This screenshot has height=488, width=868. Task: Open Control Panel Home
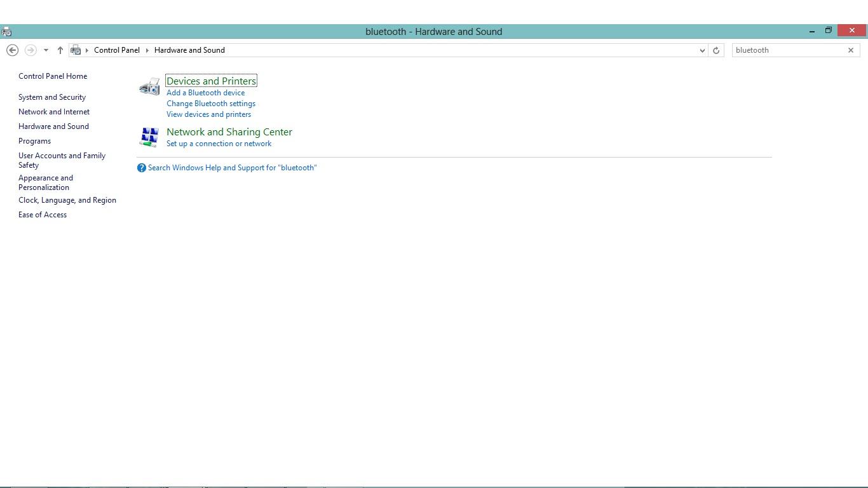(53, 76)
